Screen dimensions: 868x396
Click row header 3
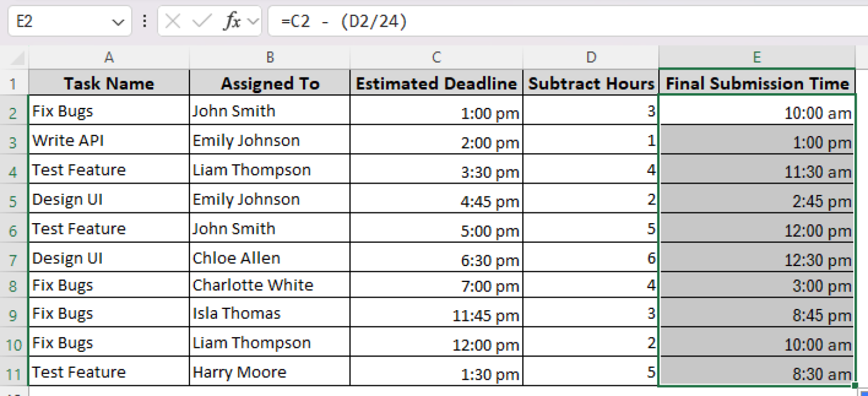tap(14, 140)
